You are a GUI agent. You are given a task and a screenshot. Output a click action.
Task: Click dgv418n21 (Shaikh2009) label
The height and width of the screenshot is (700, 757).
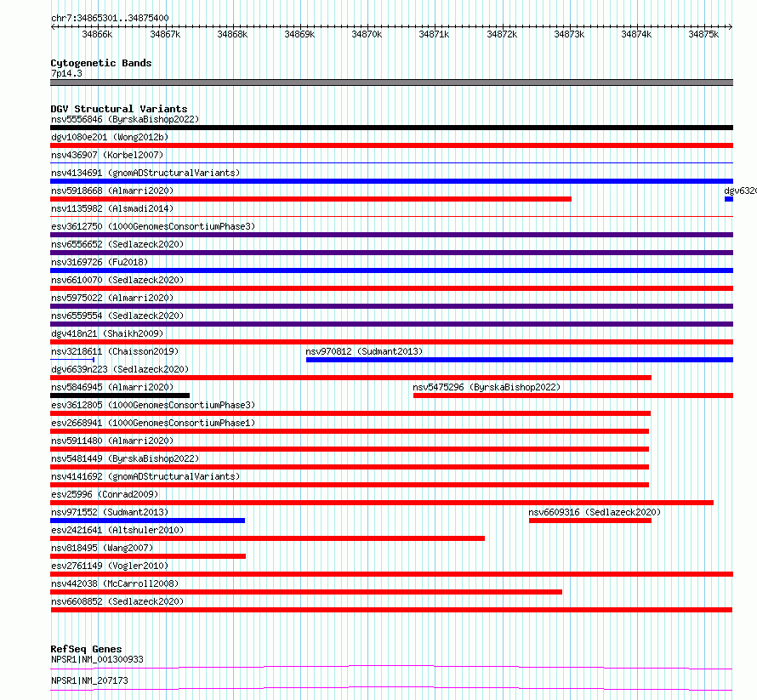click(x=107, y=333)
